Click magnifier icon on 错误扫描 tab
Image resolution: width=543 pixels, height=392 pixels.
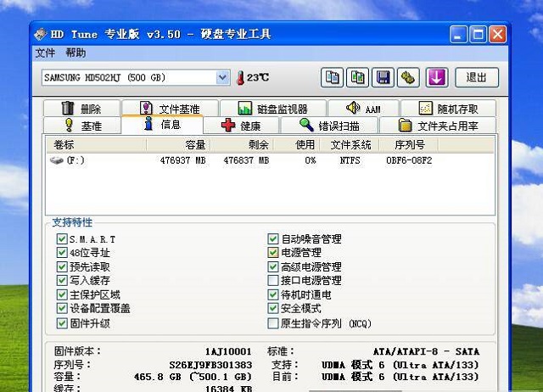[x=306, y=125]
